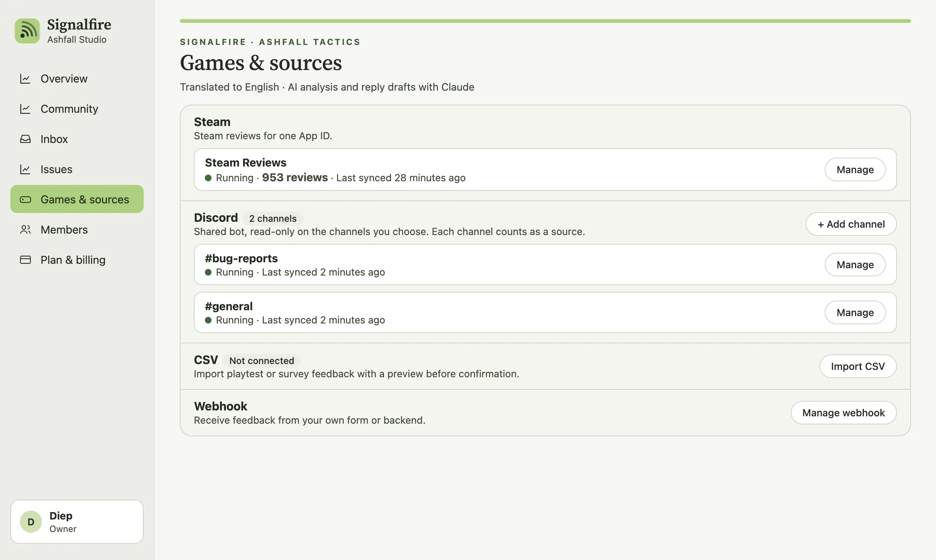
Task: Click the Overview chart icon
Action: click(25, 78)
